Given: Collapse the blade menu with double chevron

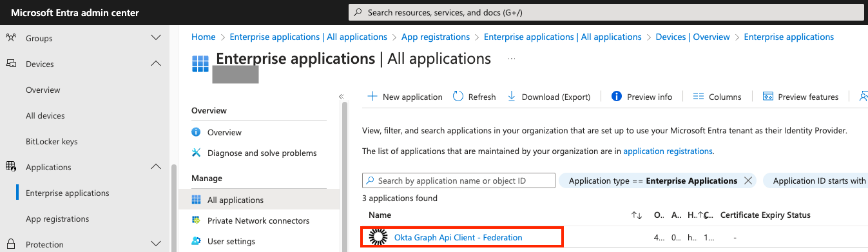Looking at the screenshot, I should 342,97.
